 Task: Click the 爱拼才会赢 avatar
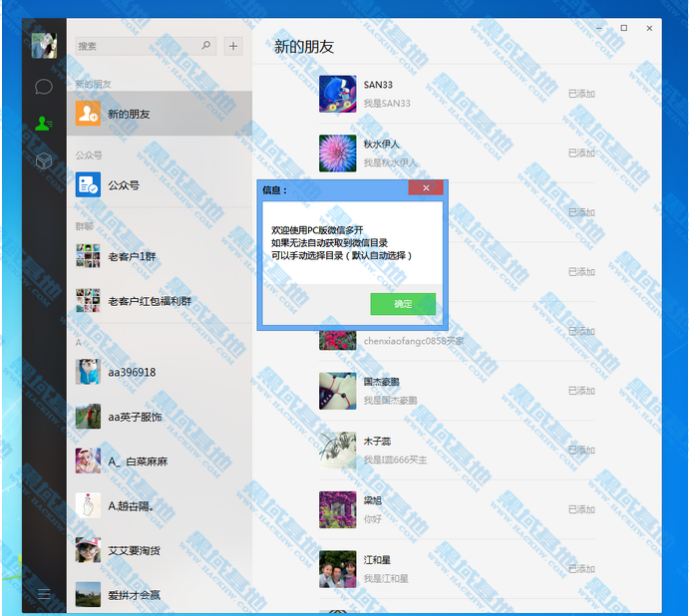click(x=88, y=594)
